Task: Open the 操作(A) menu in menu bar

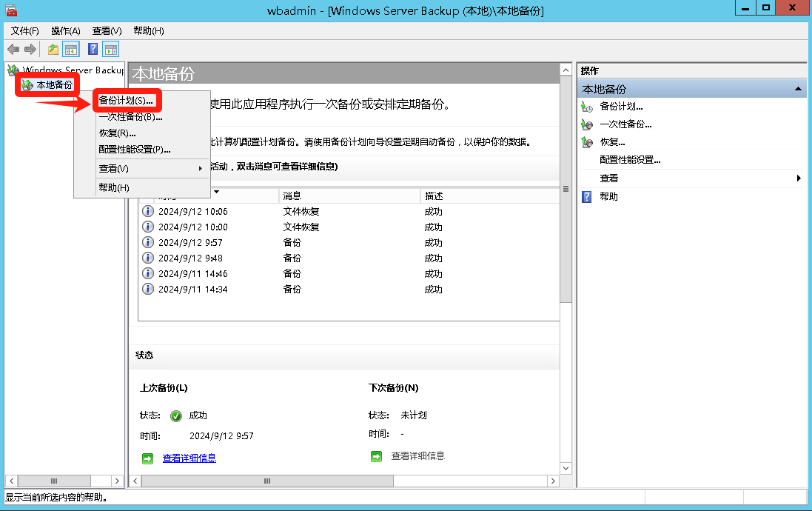Action: coord(66,31)
